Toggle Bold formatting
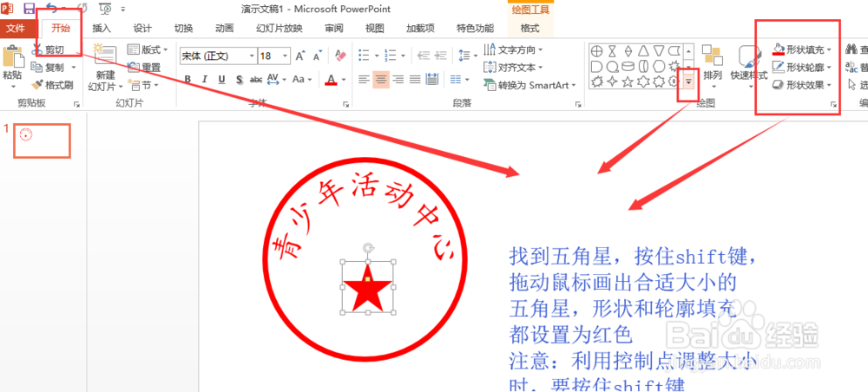Viewport: 868px width, 392px height. click(187, 80)
